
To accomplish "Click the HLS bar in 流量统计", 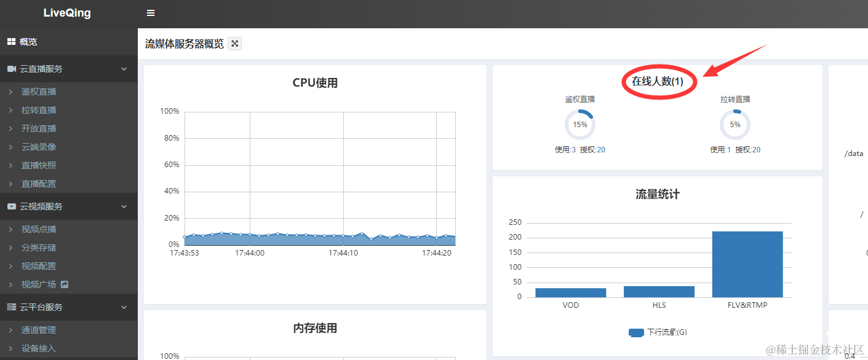I will click(659, 292).
